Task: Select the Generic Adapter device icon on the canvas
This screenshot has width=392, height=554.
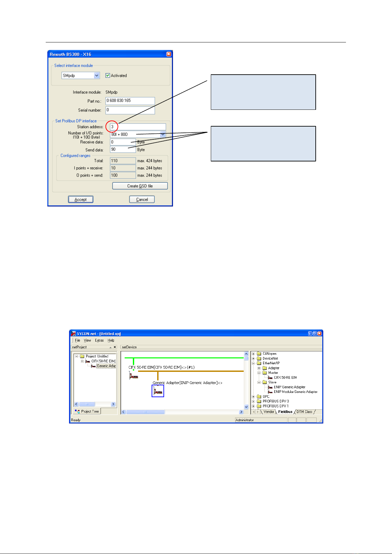Action: [158, 391]
